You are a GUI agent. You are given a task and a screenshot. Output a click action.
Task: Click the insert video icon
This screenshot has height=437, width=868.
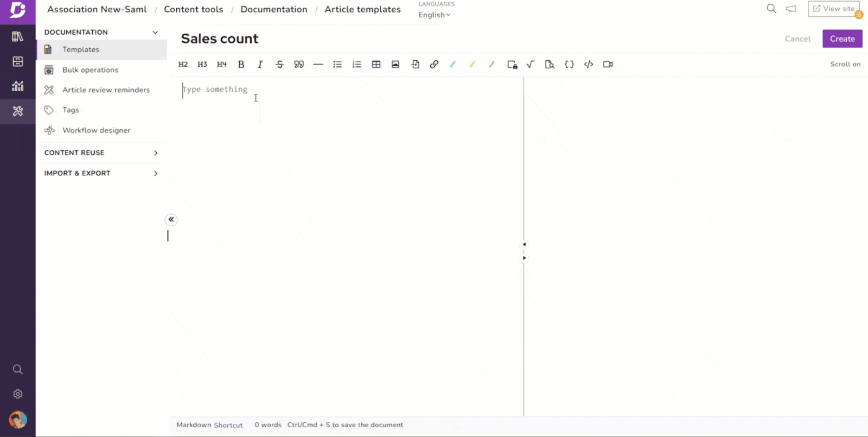(608, 64)
